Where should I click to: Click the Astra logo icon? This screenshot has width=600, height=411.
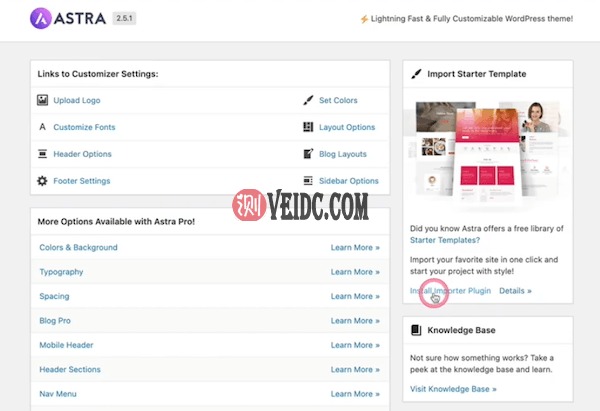(41, 18)
